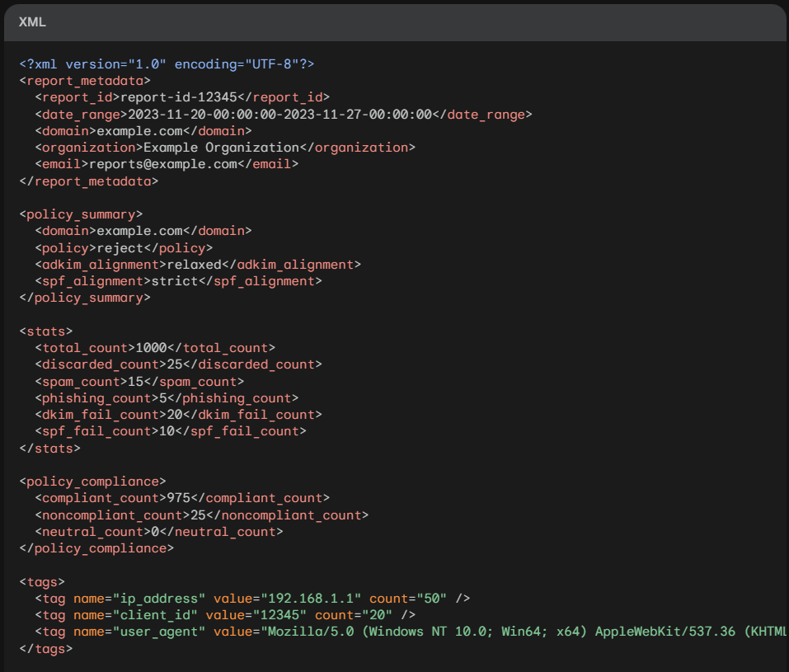
Task: Click the closing policy_compliance tag
Action: point(96,548)
